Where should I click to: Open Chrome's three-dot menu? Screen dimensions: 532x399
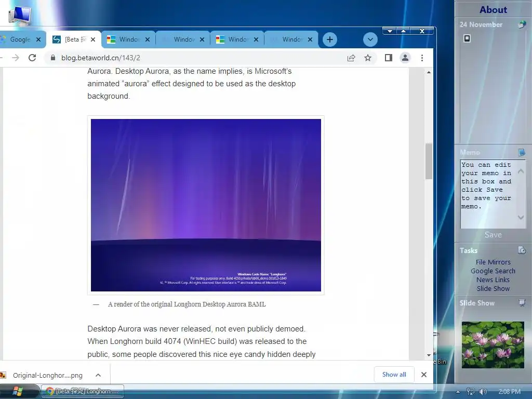(422, 58)
